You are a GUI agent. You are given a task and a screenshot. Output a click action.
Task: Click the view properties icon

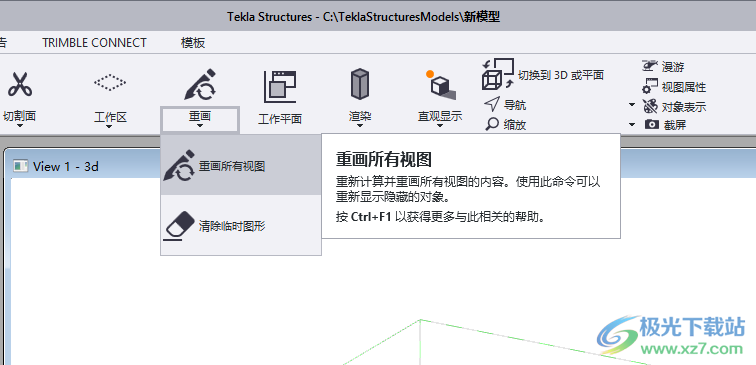click(650, 86)
